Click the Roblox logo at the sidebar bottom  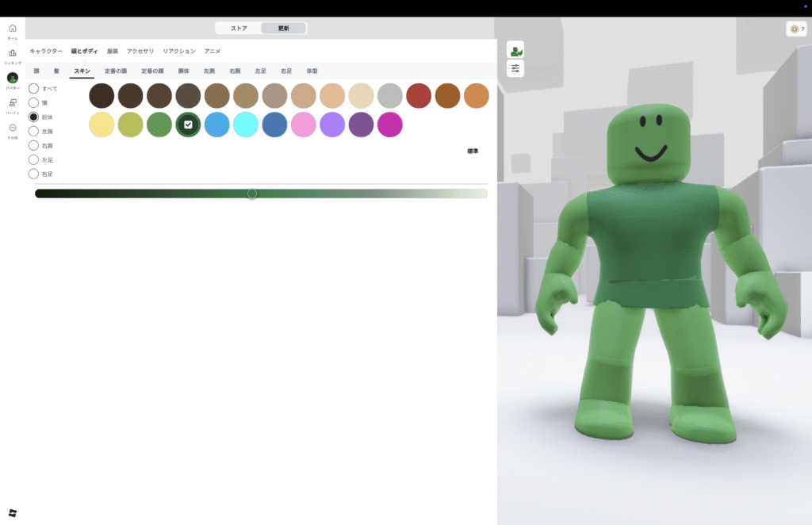point(13,513)
